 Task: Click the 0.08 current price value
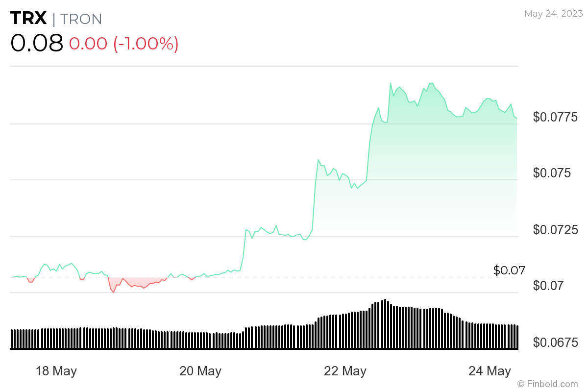pos(37,43)
